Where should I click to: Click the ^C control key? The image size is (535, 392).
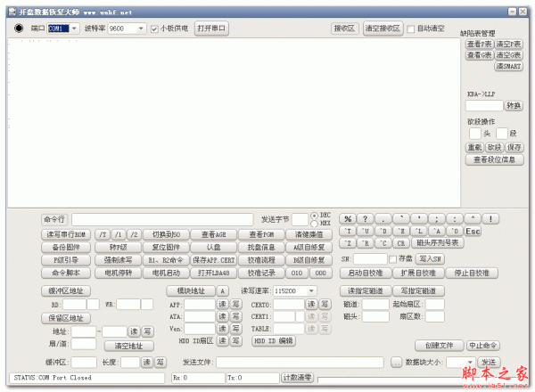(383, 243)
